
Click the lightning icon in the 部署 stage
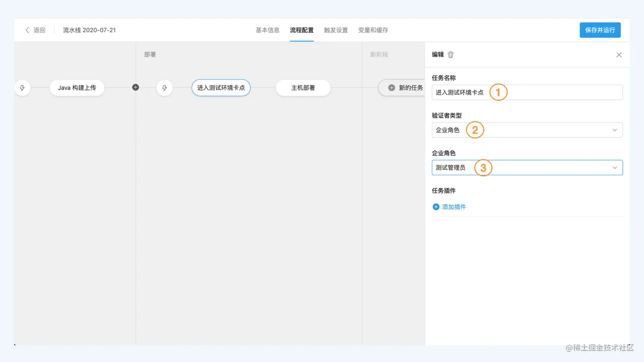pyautogui.click(x=165, y=88)
